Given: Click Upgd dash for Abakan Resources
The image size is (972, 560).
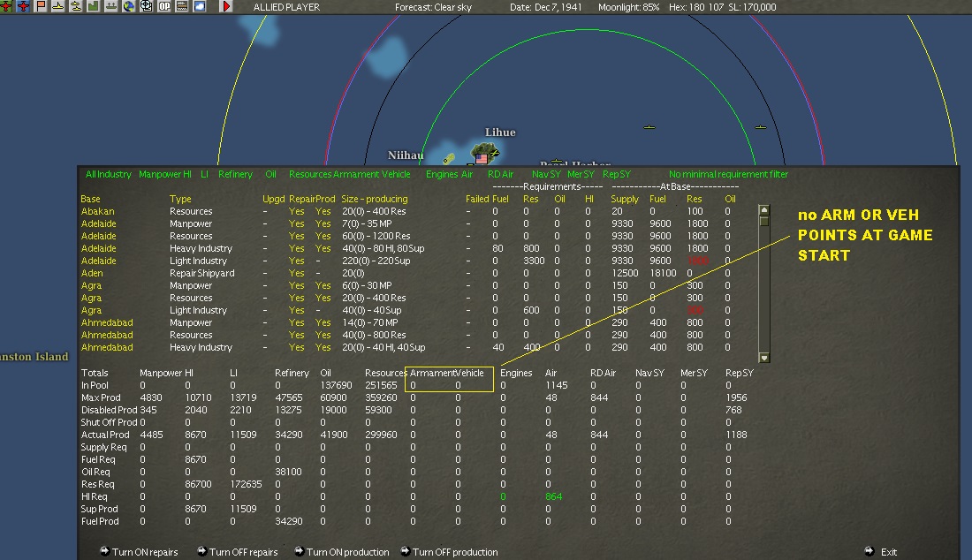Looking at the screenshot, I should 265,211.
